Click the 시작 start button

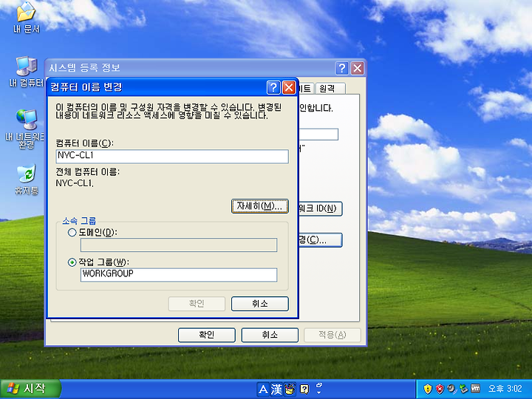30,389
